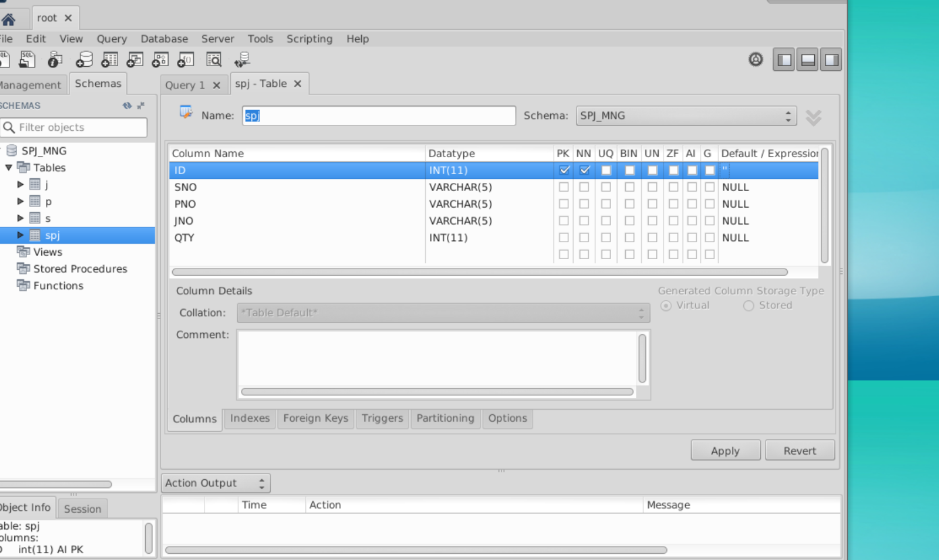
Task: Click the create new function icon
Action: (x=186, y=60)
